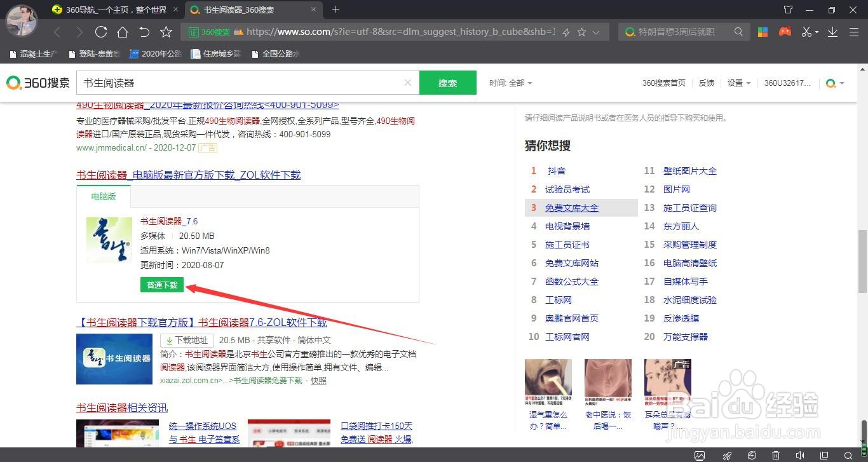The height and width of the screenshot is (462, 868).
Task: Open the download manager icon
Action: click(x=832, y=31)
